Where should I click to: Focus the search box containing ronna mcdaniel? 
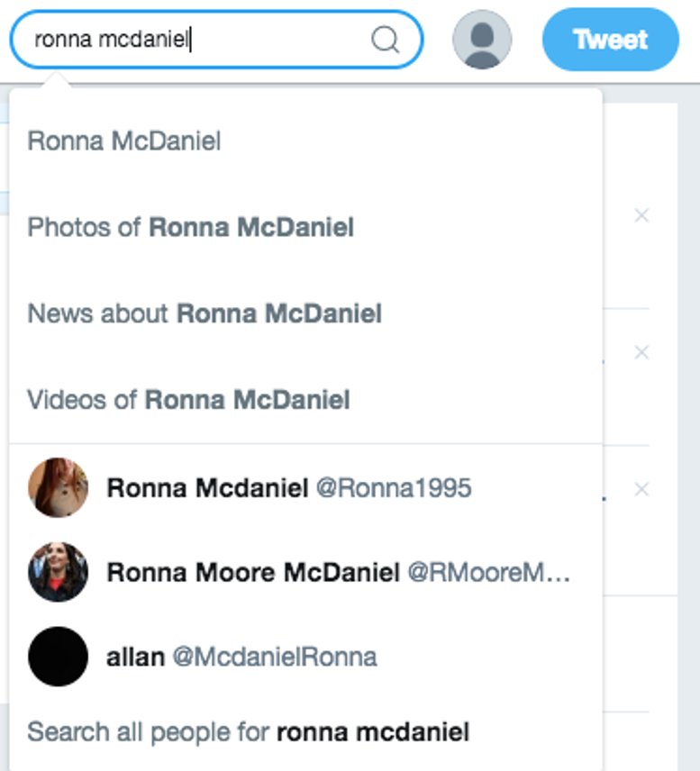click(198, 40)
